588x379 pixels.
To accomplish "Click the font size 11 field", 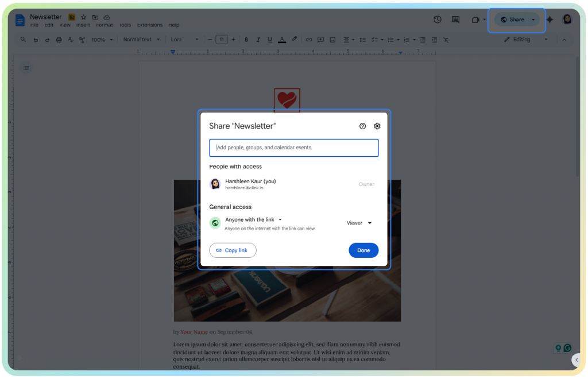I will (x=222, y=40).
